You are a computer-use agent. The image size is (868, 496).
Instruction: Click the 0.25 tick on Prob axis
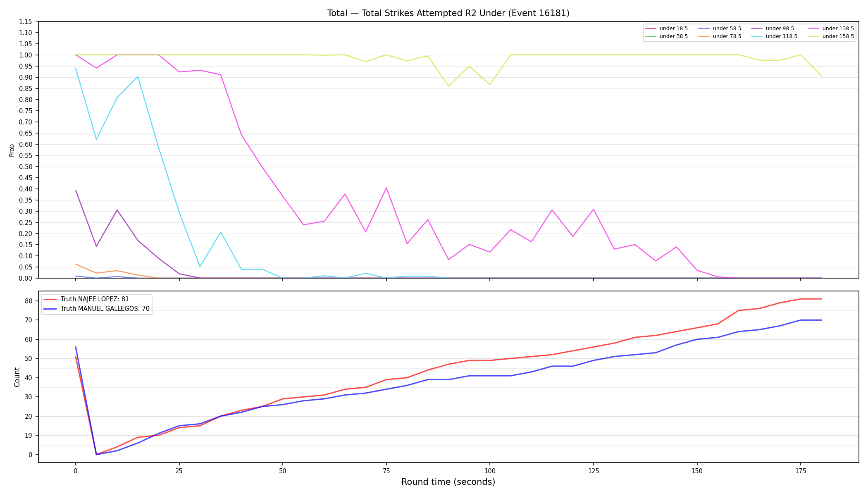coord(26,222)
